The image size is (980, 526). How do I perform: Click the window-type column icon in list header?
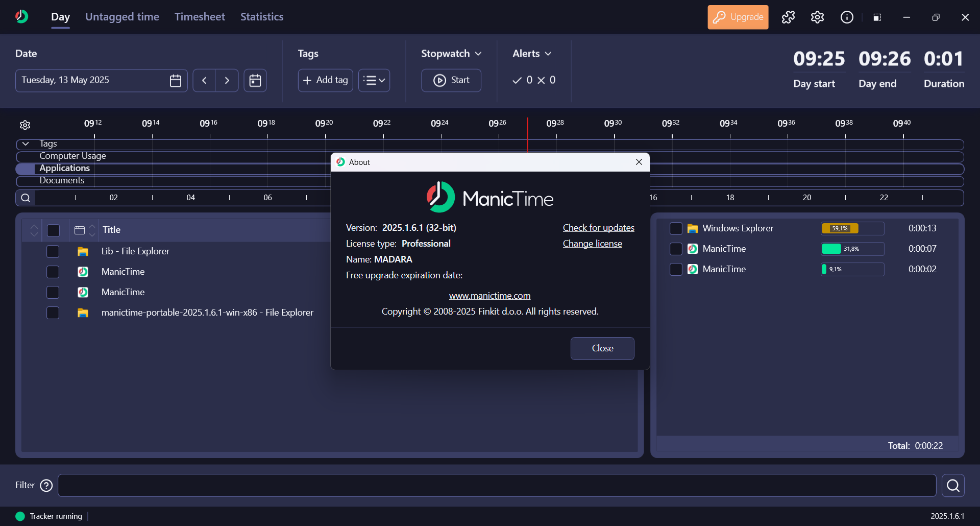(80, 230)
